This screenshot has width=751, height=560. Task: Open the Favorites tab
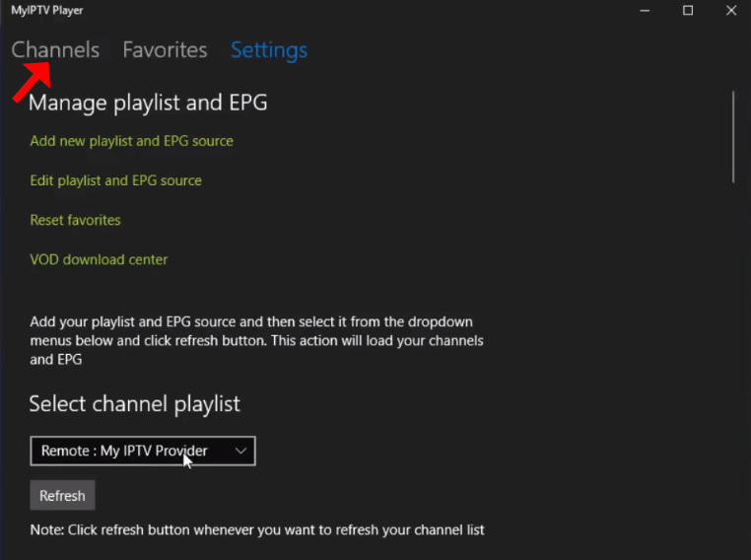pyautogui.click(x=165, y=49)
